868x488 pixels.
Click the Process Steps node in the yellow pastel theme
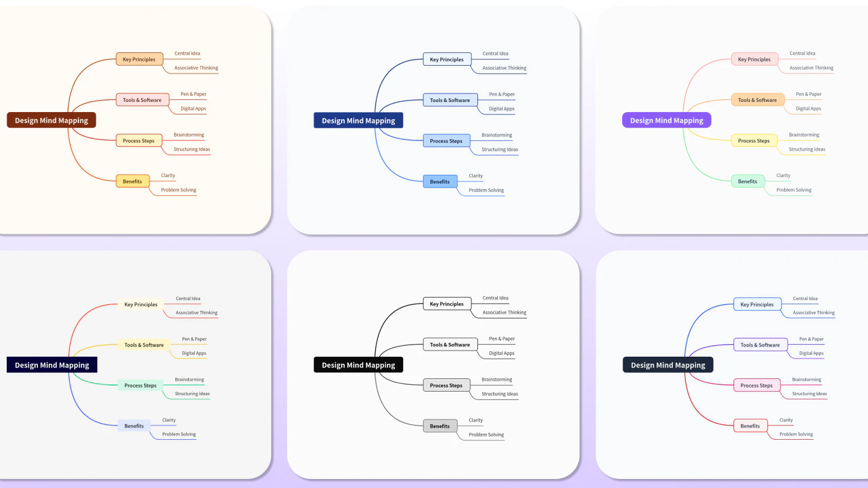[753, 140]
